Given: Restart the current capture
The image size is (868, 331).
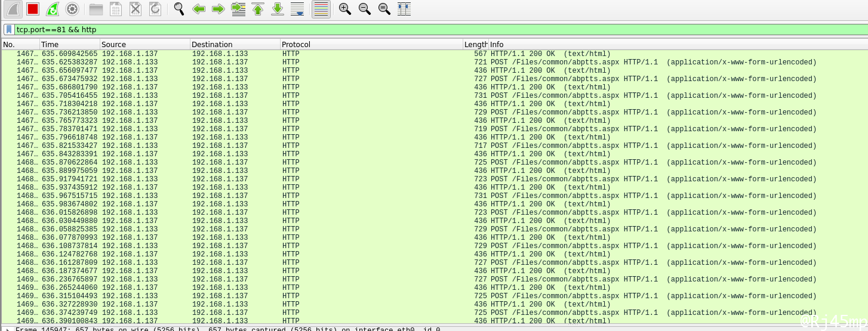Looking at the screenshot, I should click(53, 9).
